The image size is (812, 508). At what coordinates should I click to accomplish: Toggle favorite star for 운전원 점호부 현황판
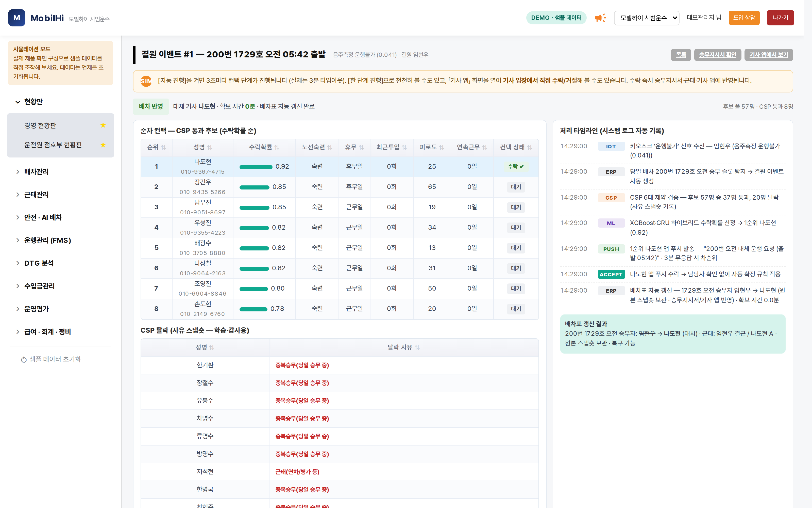click(103, 145)
